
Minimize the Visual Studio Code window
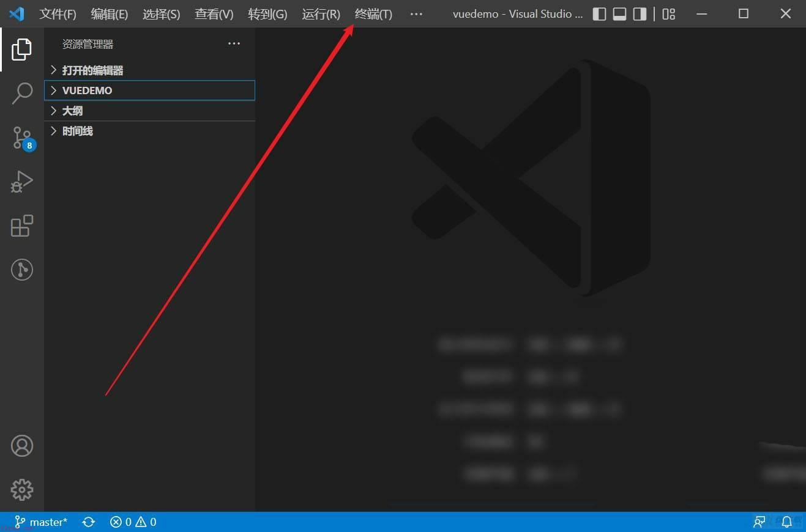point(702,14)
